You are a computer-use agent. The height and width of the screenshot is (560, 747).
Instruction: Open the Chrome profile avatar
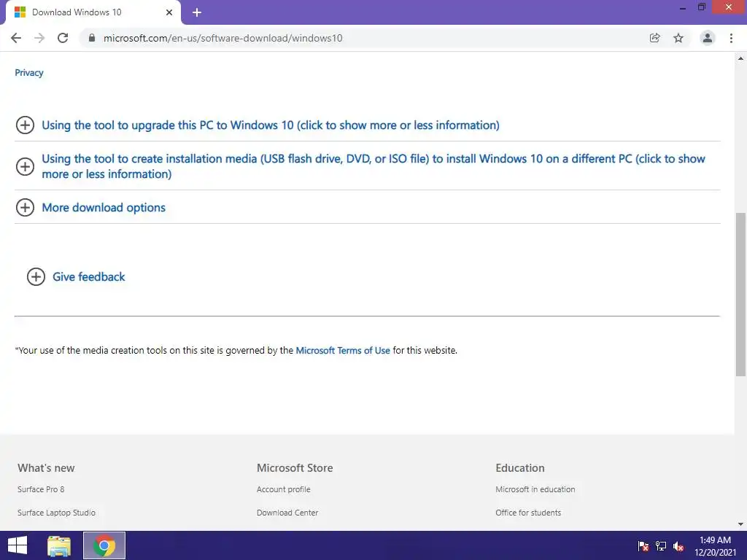click(708, 38)
